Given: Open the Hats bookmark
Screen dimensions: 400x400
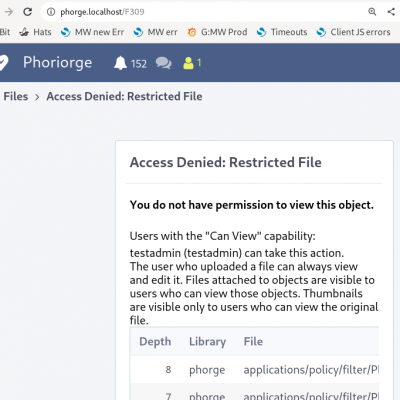Looking at the screenshot, I should [x=35, y=32].
